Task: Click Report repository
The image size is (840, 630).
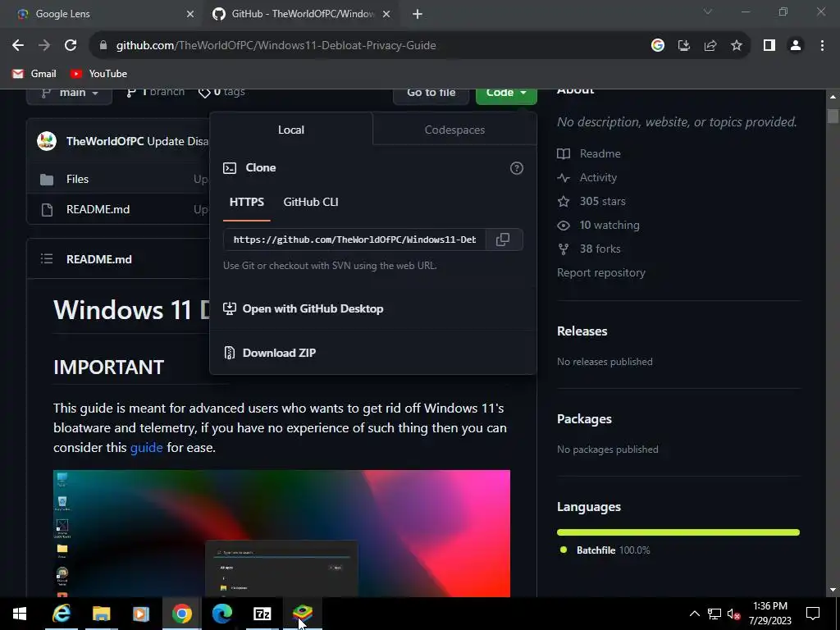Action: point(601,272)
